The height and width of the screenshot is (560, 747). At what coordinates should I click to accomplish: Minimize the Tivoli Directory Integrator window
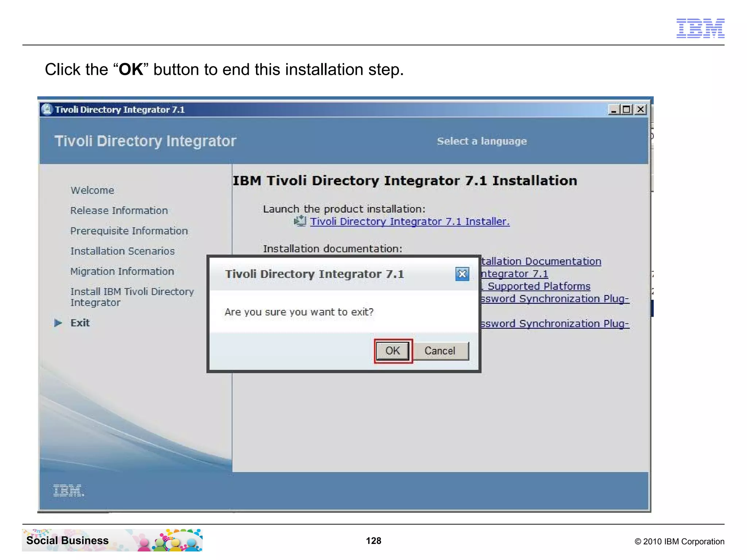[614, 110]
